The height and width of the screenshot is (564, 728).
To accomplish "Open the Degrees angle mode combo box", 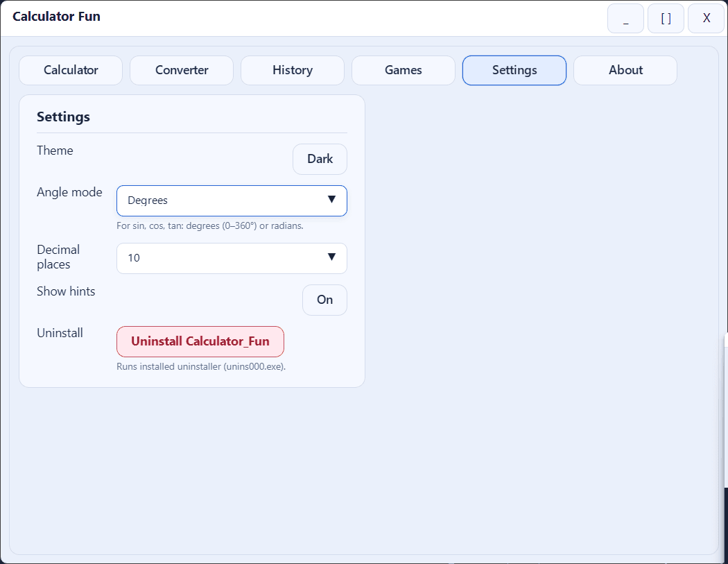I will coord(222,200).
